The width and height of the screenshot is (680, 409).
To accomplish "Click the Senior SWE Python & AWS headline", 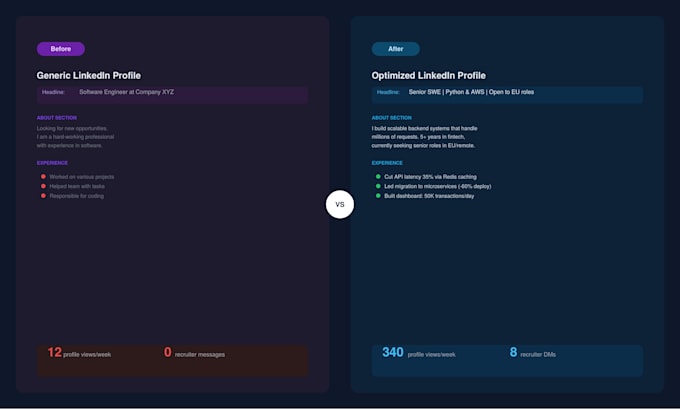I will (471, 92).
